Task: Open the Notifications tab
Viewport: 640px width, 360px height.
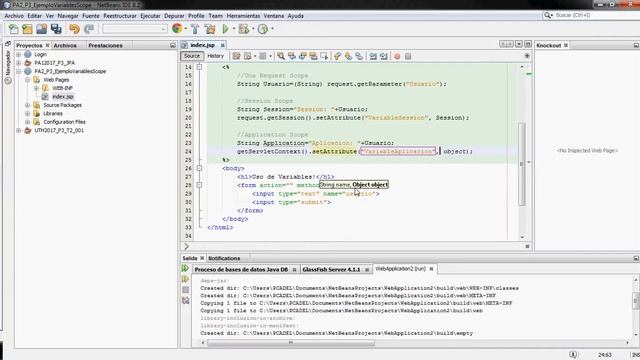Action: [224, 258]
